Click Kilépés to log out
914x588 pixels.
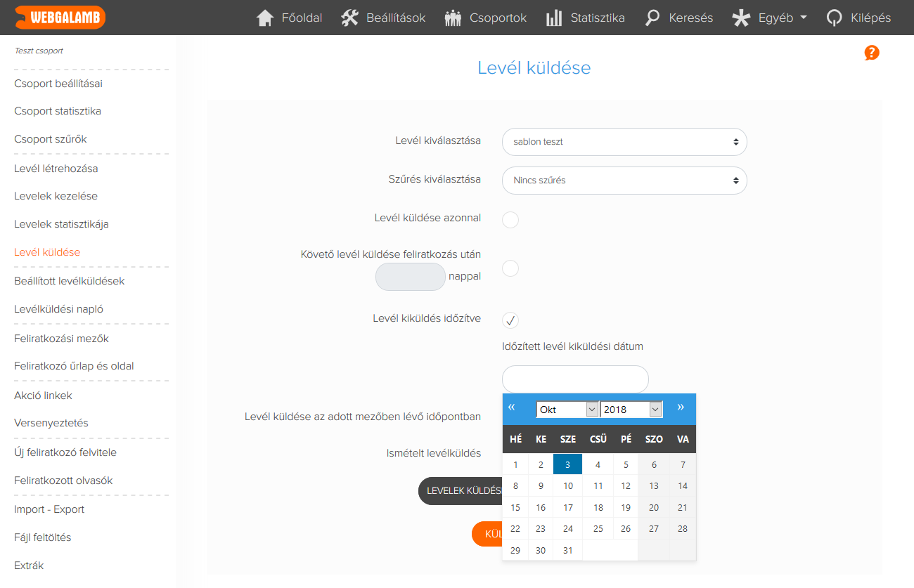871,18
